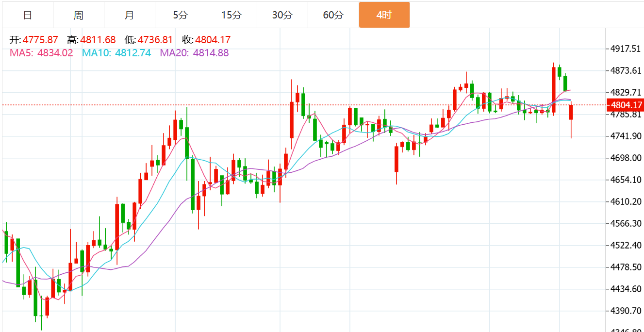The height and width of the screenshot is (332, 644).
Task: Click the 低 low price value 4736.81
Action: click(155, 40)
